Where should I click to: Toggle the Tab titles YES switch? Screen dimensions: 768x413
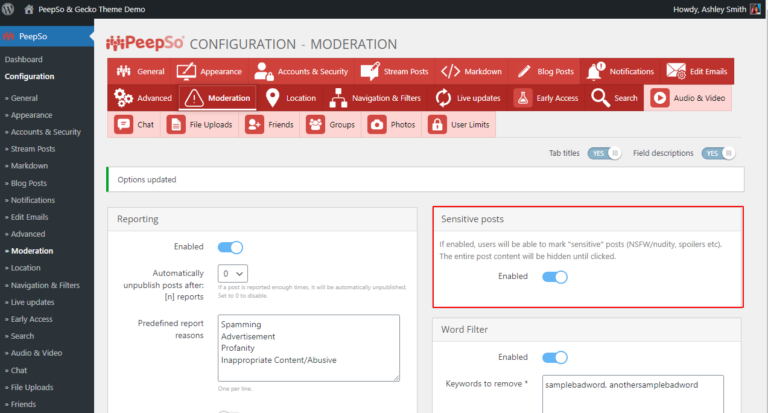[x=604, y=153]
